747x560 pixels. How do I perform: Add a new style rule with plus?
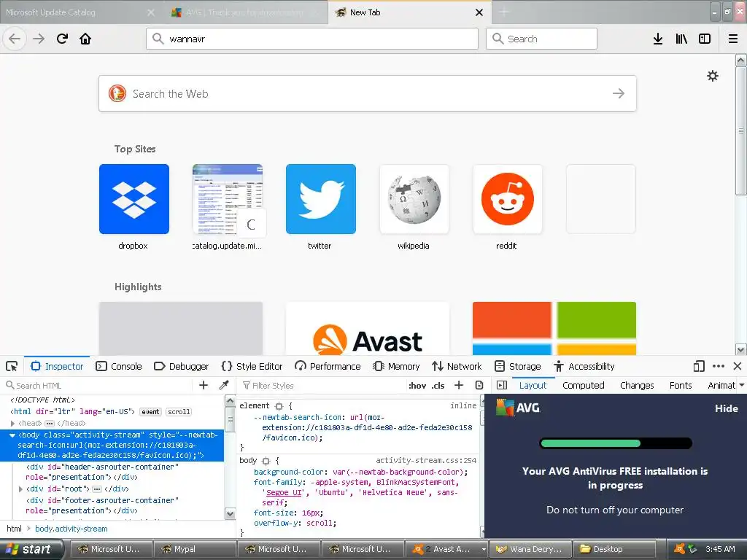point(459,385)
